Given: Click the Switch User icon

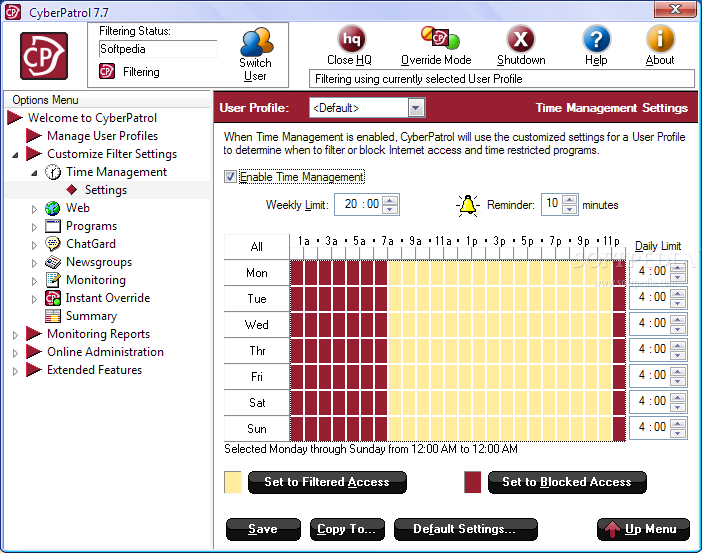Looking at the screenshot, I should click(257, 42).
